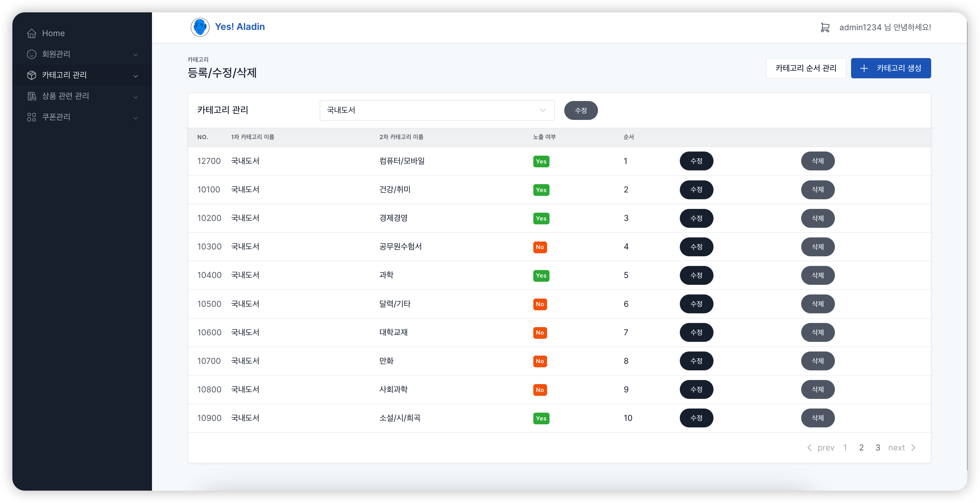Image resolution: width=980 pixels, height=503 pixels.
Task: Click 삭제 for the 만화 row
Action: pyautogui.click(x=818, y=361)
